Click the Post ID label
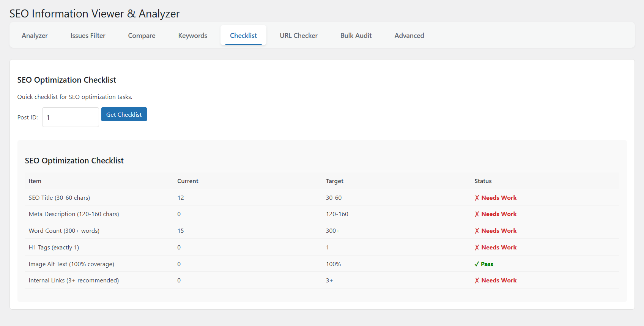644x326 pixels. [x=28, y=118]
